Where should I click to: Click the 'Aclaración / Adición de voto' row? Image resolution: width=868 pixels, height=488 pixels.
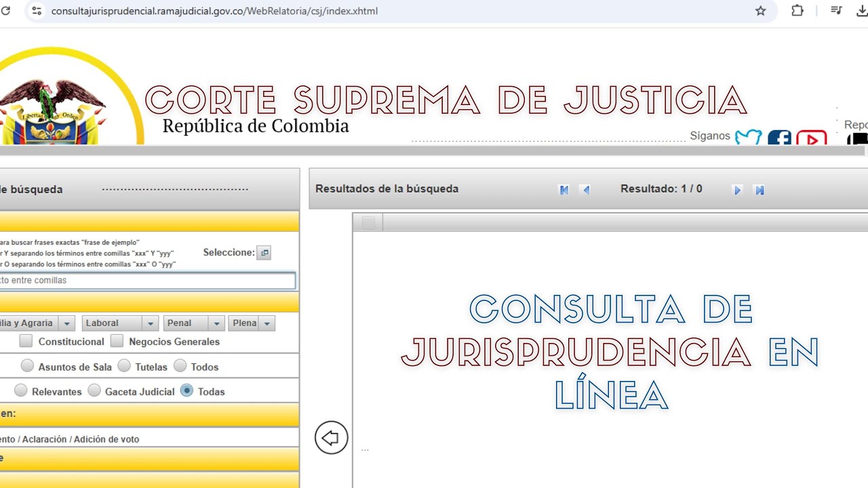[x=149, y=438]
